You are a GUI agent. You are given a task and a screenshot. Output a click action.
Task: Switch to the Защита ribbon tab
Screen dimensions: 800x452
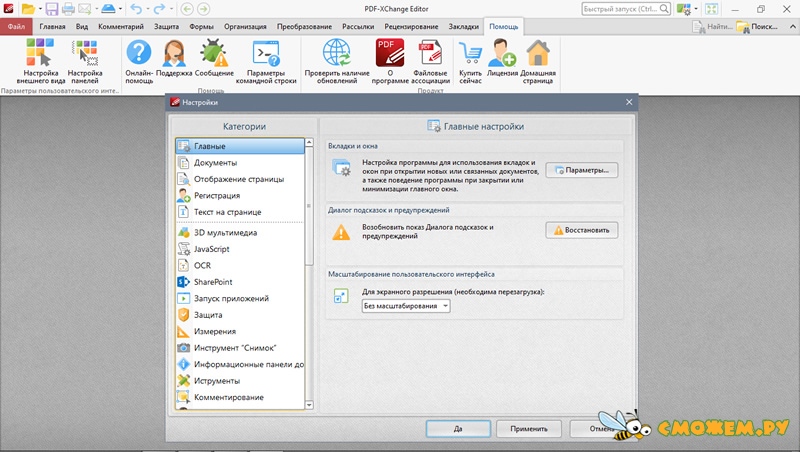pyautogui.click(x=166, y=27)
